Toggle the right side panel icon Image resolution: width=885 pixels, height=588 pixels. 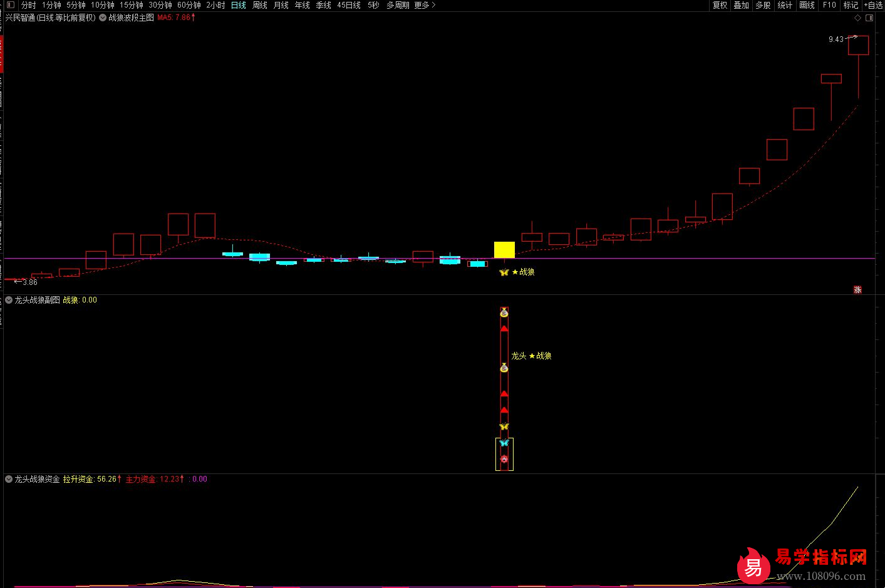coord(869,18)
